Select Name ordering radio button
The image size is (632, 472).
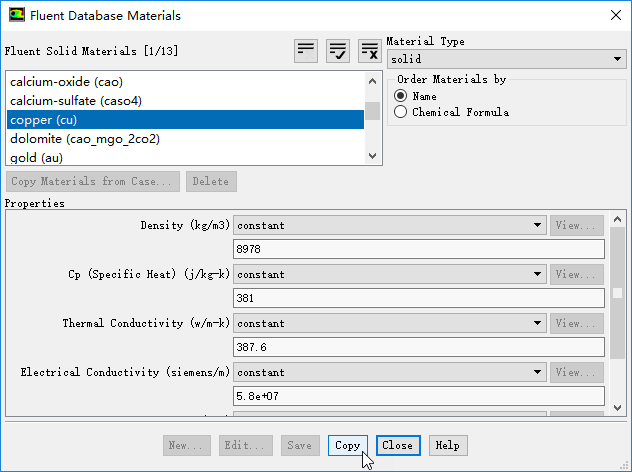(x=401, y=96)
